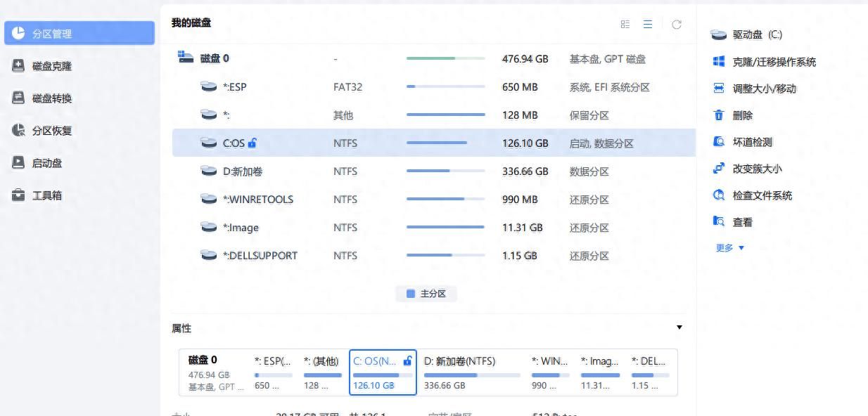Click the 查看 icon in right panel
The image size is (868, 416).
[x=718, y=222]
